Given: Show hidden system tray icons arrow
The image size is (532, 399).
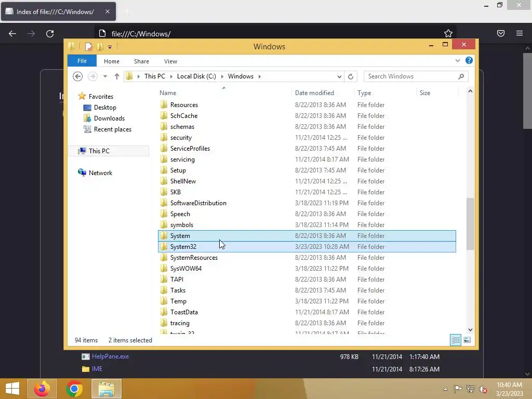Looking at the screenshot, I should click(445, 389).
